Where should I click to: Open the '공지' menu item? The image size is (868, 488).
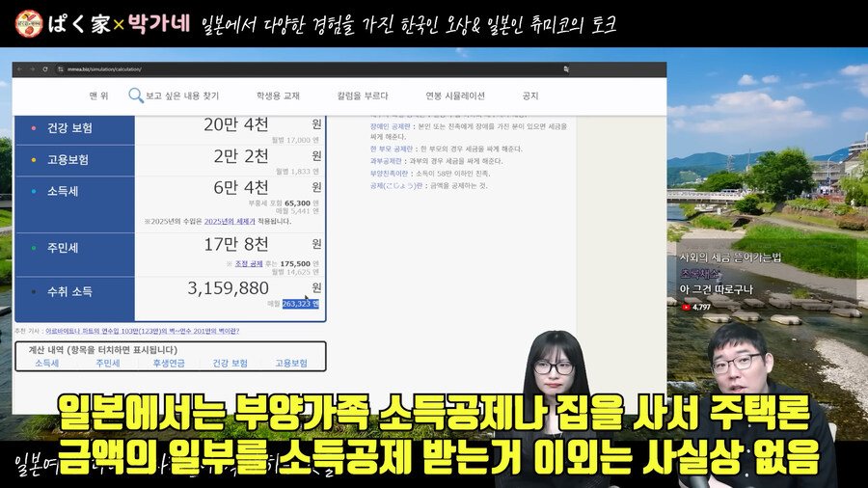click(529, 95)
